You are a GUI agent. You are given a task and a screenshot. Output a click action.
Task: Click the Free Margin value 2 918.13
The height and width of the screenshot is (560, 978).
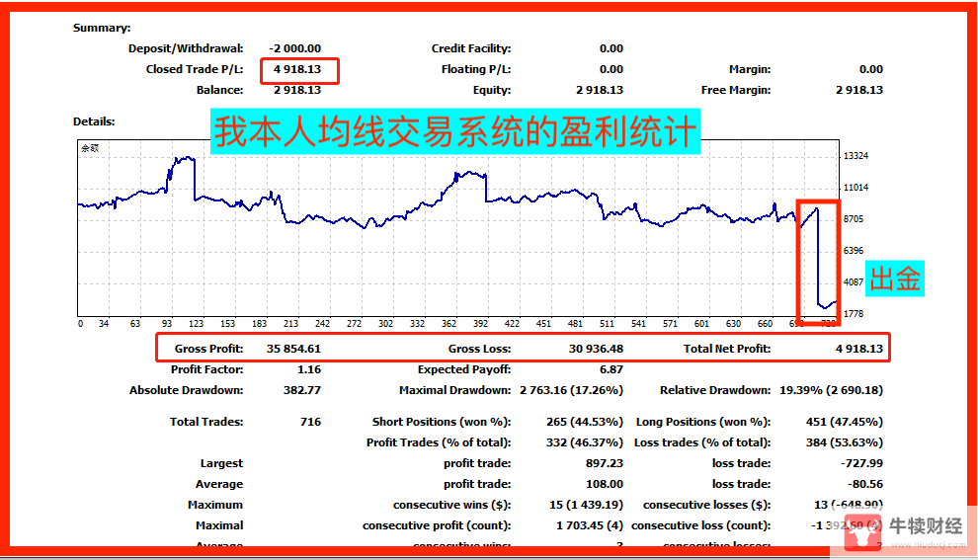[859, 90]
